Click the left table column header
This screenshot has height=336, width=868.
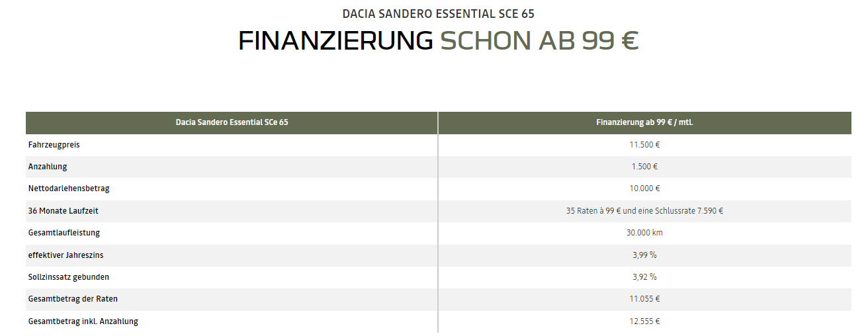coord(232,122)
